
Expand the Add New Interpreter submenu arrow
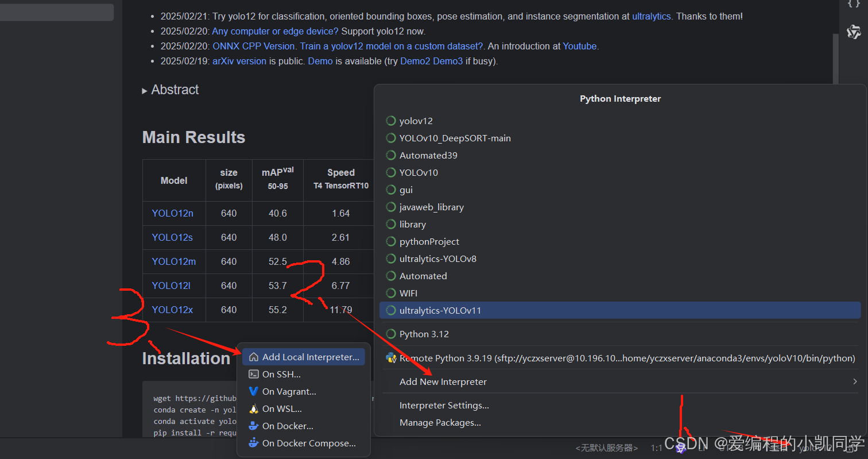855,381
